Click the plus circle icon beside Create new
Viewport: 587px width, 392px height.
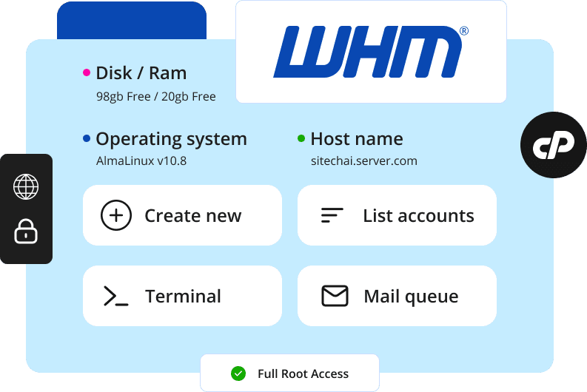(x=115, y=216)
